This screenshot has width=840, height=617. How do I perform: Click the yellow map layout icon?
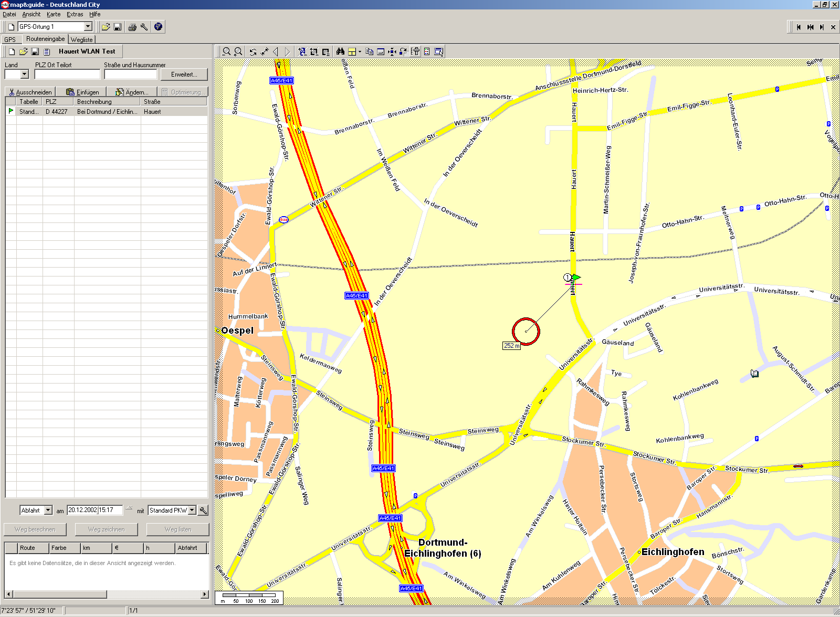pyautogui.click(x=352, y=51)
